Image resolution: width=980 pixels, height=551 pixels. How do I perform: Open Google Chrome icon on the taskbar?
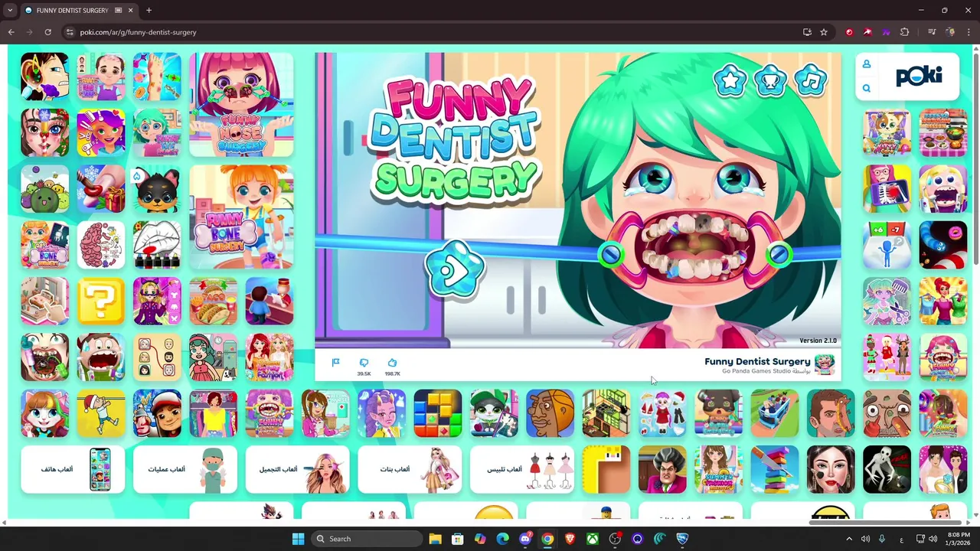point(547,539)
